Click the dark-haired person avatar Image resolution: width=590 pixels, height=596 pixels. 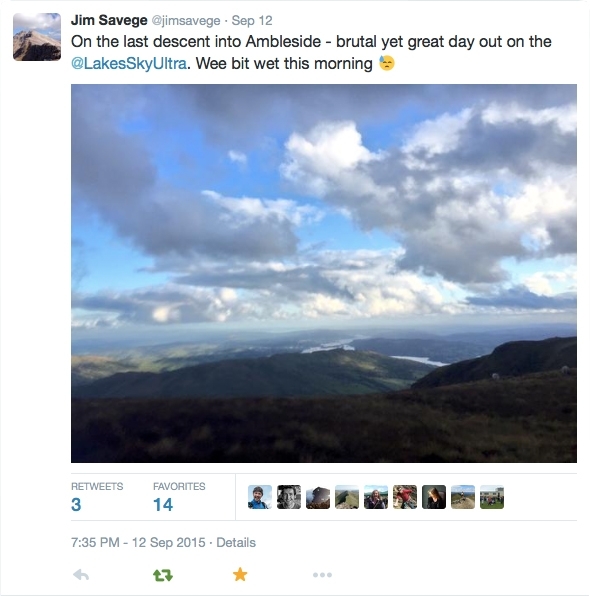[x=434, y=497]
